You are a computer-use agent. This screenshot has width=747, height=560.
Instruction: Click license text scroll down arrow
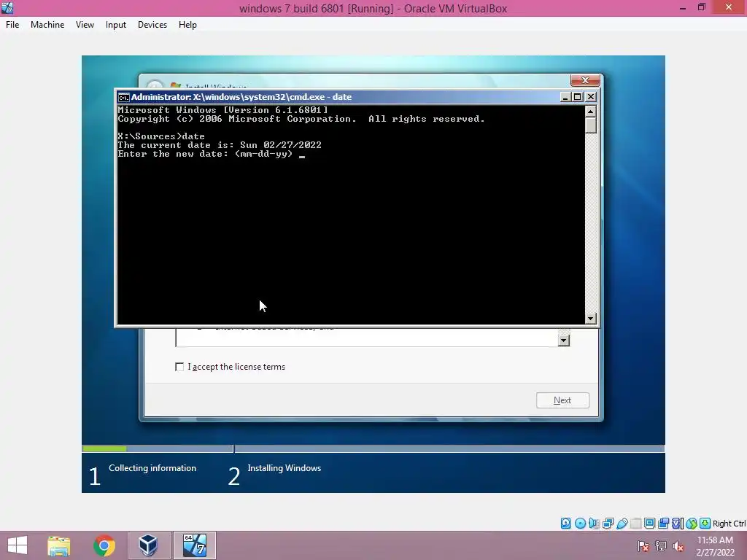tap(564, 340)
